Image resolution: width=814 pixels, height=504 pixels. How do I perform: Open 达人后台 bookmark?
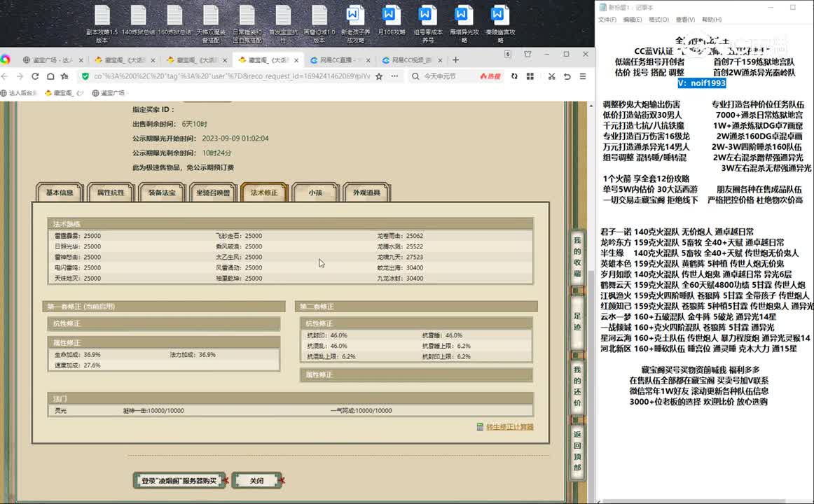pyautogui.click(x=19, y=93)
